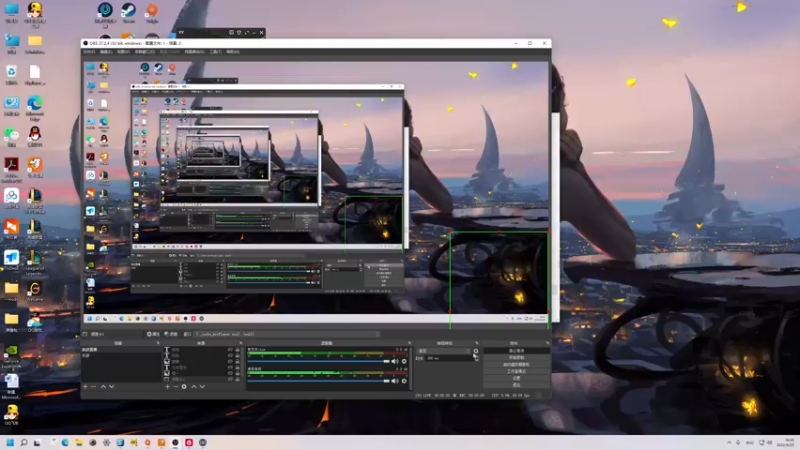The height and width of the screenshot is (450, 800).
Task: Mute the first mixer channel with its speaker icon
Action: point(395,361)
